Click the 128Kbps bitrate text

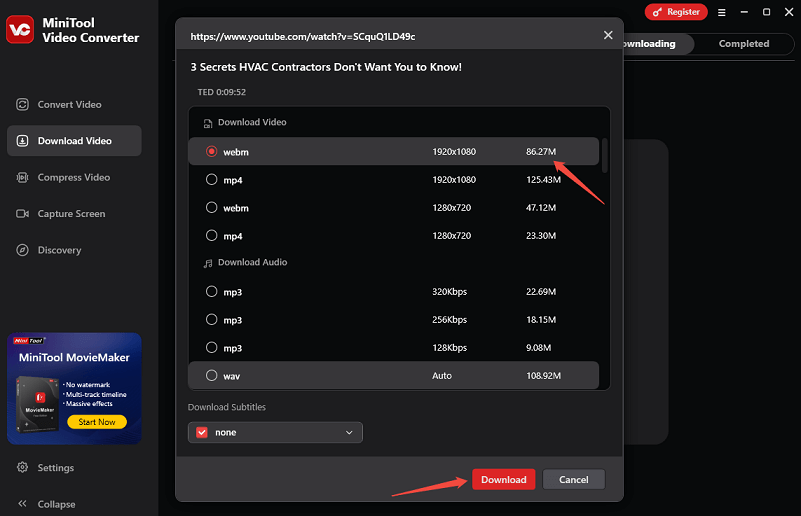tap(450, 348)
